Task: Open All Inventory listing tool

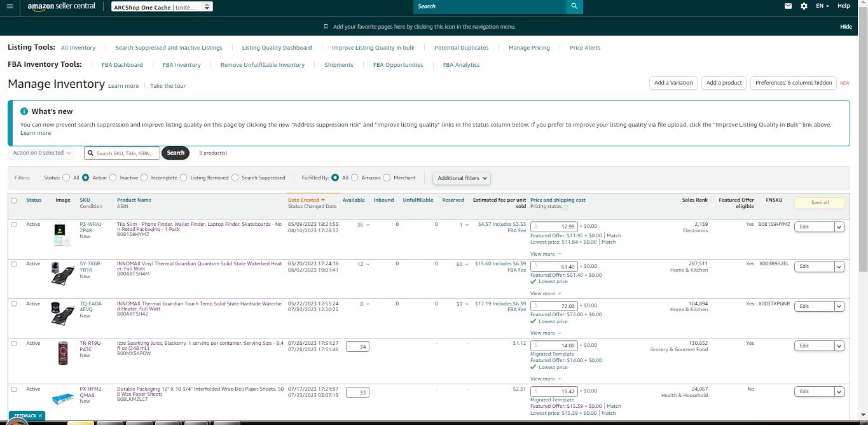Action: coord(78,48)
